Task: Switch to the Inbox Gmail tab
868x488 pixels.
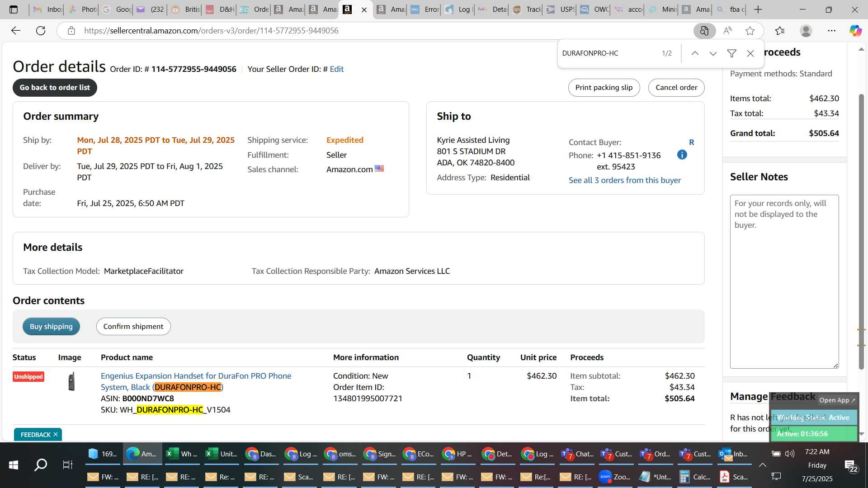Action: 47,9
